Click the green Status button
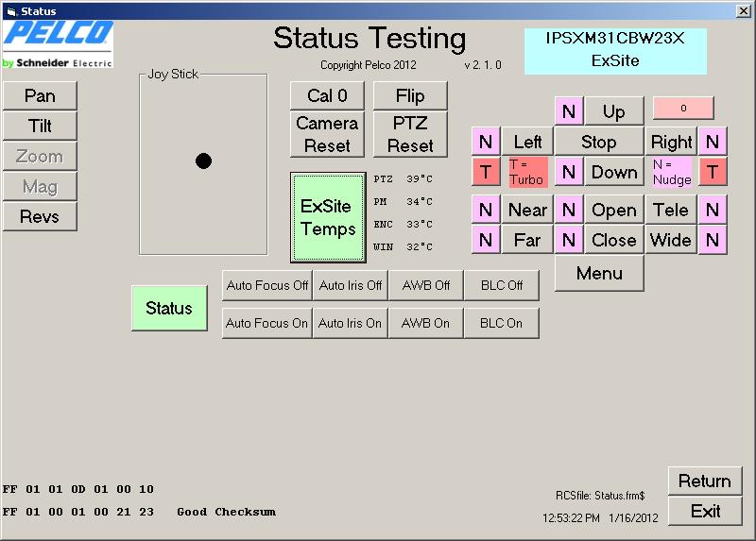Image resolution: width=756 pixels, height=541 pixels. 169,308
